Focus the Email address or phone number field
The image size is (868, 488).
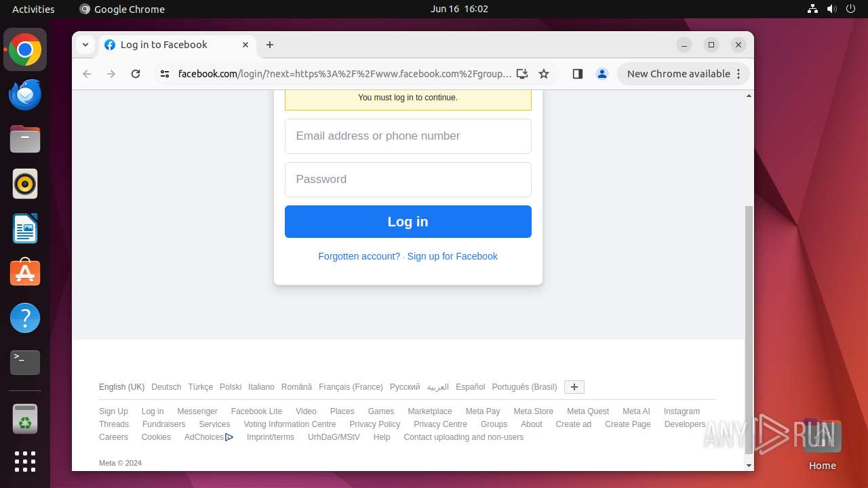(x=408, y=136)
